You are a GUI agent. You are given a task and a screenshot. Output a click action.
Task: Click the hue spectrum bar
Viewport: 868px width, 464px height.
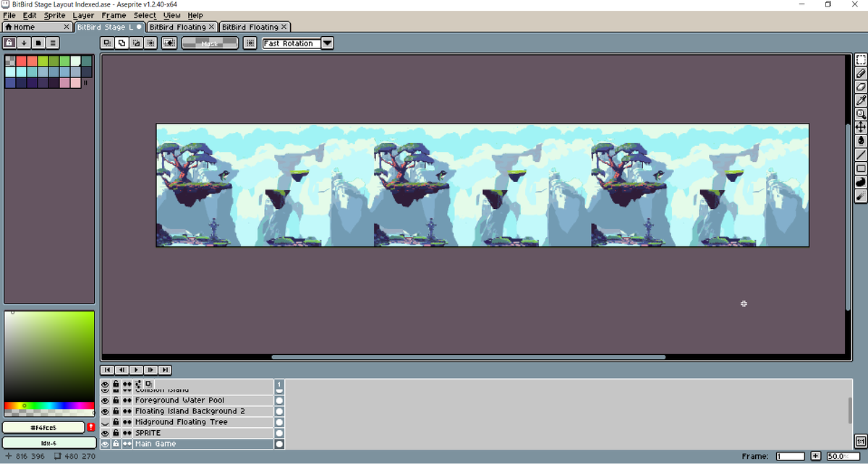tap(49, 405)
